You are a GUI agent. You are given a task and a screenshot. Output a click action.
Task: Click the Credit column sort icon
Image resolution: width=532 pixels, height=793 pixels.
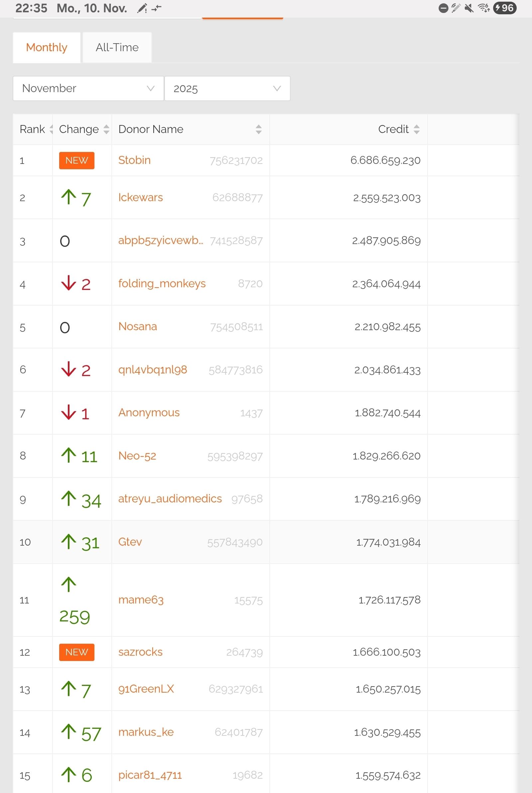tap(417, 129)
